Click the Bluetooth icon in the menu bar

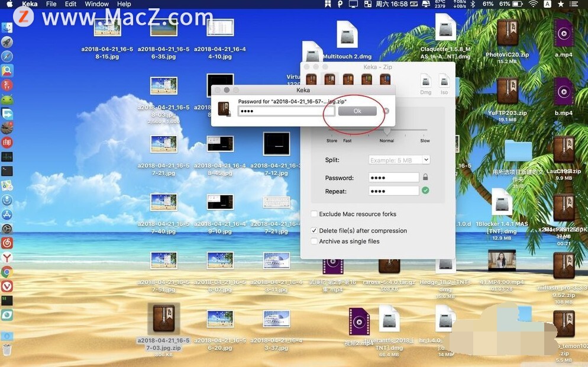(473, 4)
